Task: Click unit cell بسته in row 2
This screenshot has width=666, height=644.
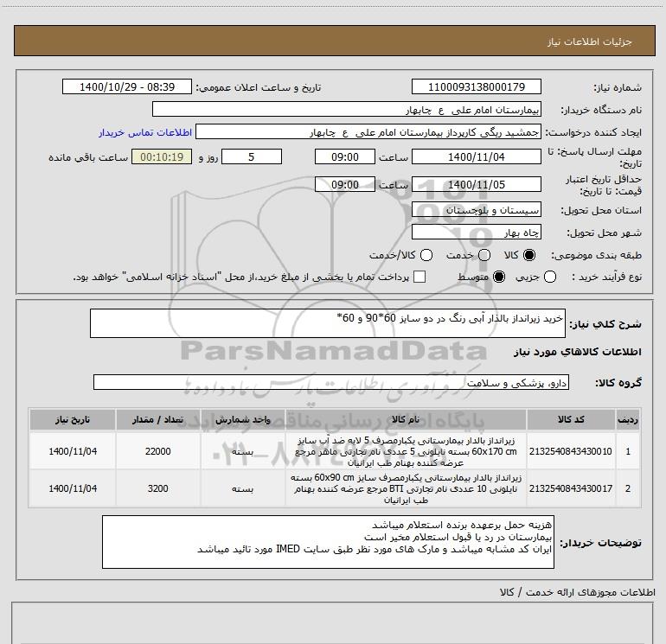Action: pyautogui.click(x=242, y=488)
